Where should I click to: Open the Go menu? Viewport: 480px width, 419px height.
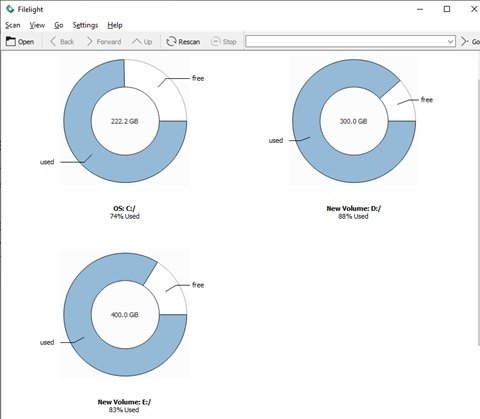59,25
